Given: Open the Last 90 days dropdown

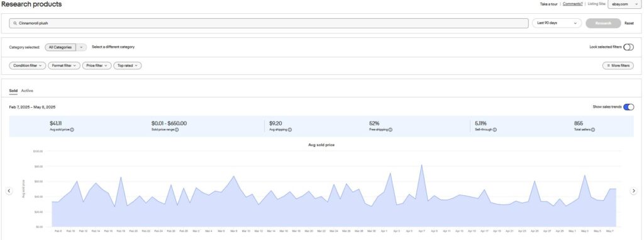Looking at the screenshot, I should [x=557, y=23].
